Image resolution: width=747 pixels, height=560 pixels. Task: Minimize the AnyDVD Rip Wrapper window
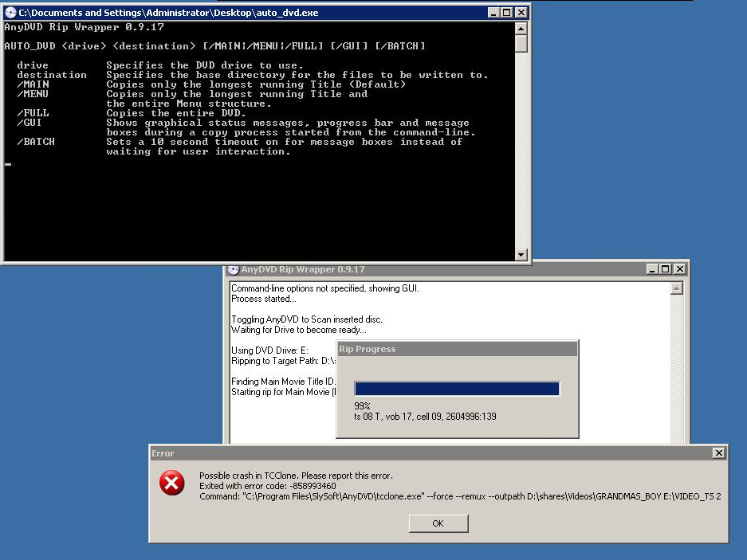pos(652,269)
